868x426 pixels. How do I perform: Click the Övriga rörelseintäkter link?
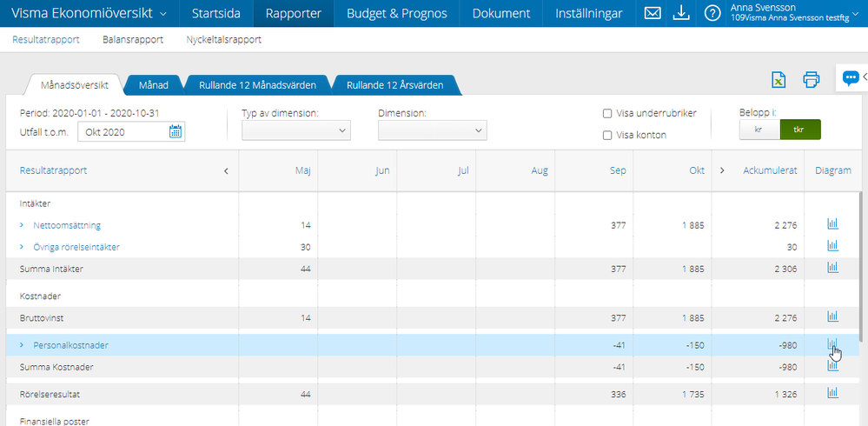pyautogui.click(x=76, y=247)
